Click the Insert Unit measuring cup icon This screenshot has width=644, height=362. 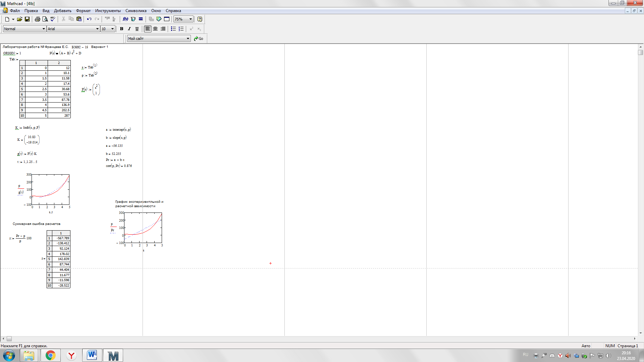(133, 19)
